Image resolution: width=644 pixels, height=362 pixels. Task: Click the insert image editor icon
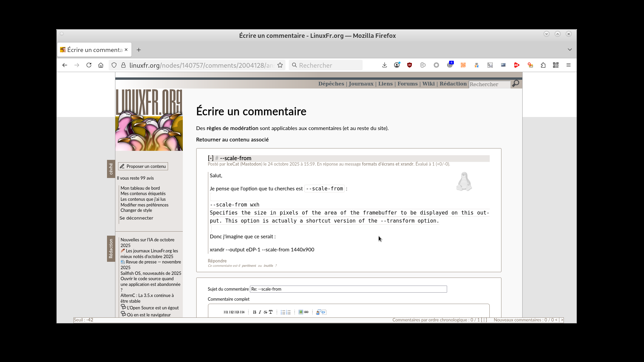click(301, 312)
